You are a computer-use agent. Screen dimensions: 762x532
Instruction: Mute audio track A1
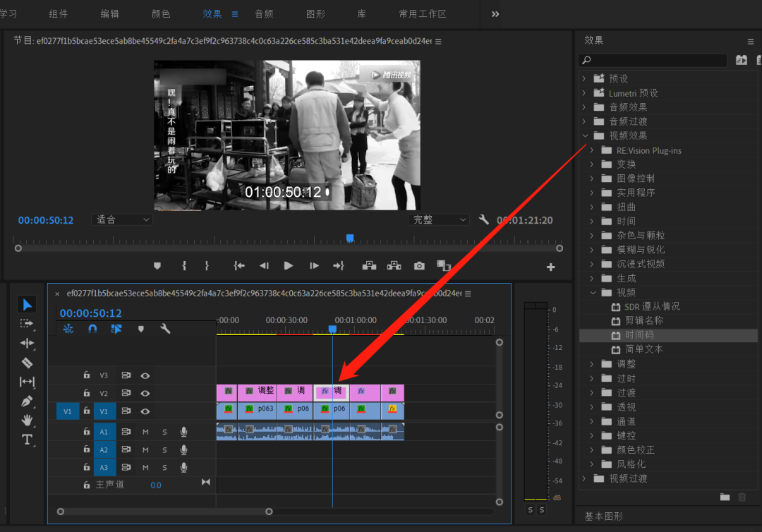(x=145, y=431)
